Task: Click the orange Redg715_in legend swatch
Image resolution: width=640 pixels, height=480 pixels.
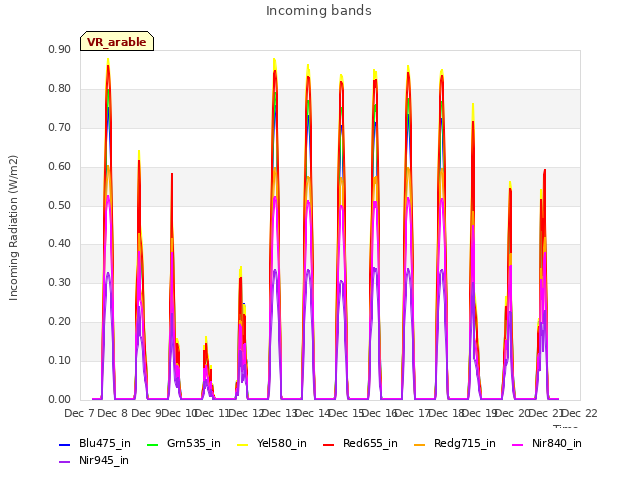Action: coord(420,444)
